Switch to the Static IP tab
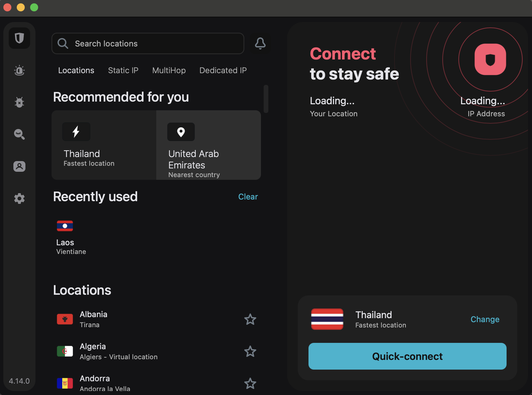532x395 pixels. pyautogui.click(x=123, y=70)
